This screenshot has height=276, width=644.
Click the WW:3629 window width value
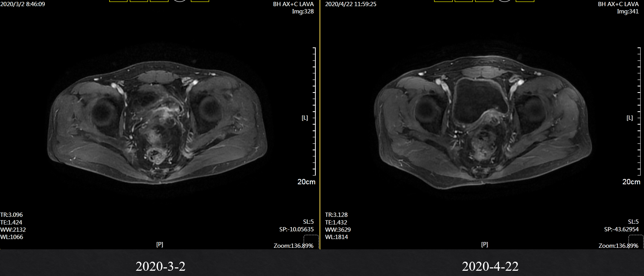point(338,230)
